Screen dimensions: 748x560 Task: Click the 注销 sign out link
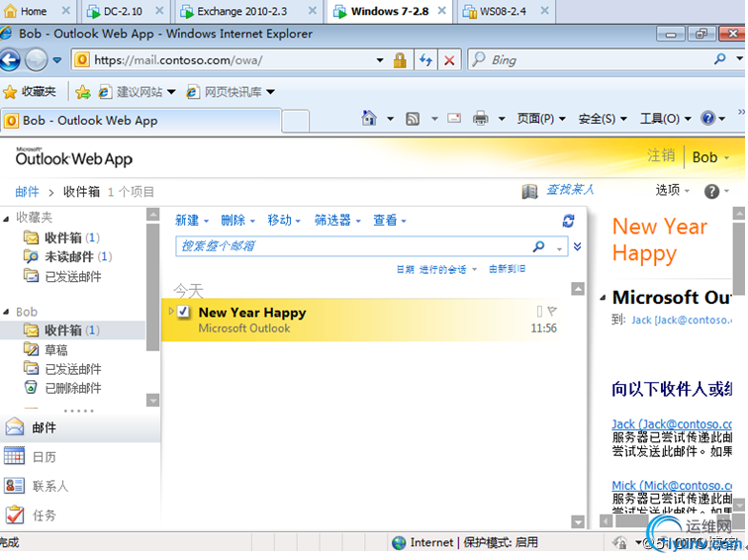661,155
